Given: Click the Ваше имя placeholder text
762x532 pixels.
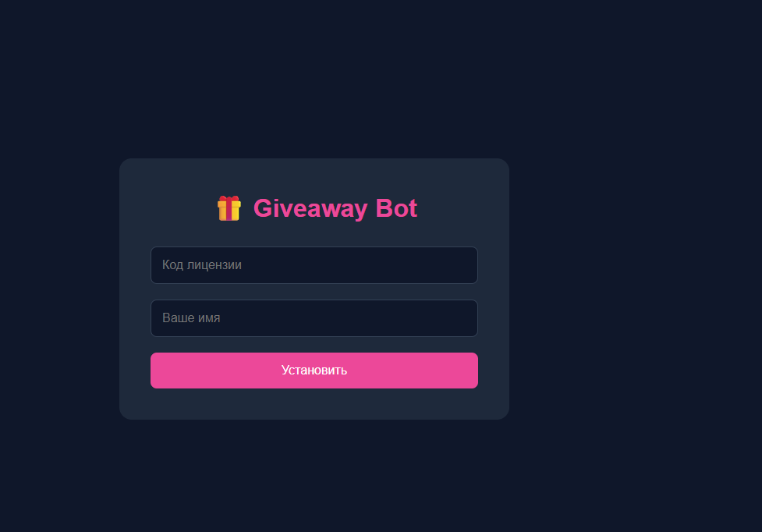Looking at the screenshot, I should click(191, 318).
